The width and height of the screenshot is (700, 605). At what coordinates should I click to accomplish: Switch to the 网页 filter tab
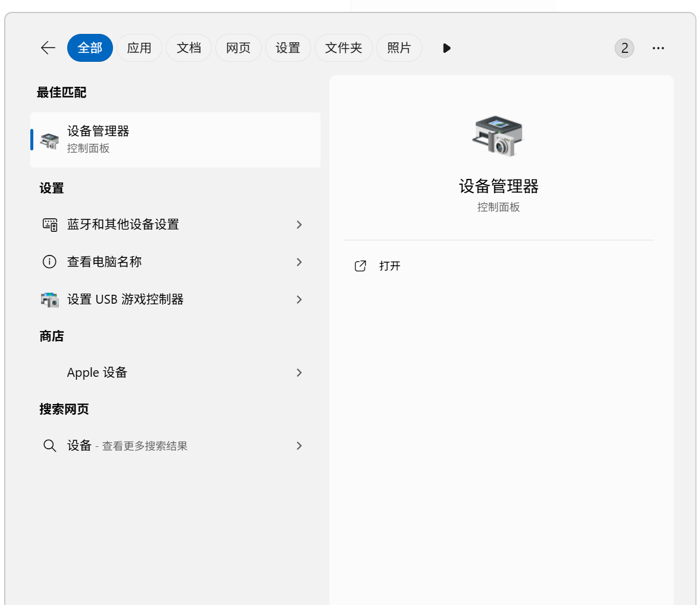coord(238,48)
